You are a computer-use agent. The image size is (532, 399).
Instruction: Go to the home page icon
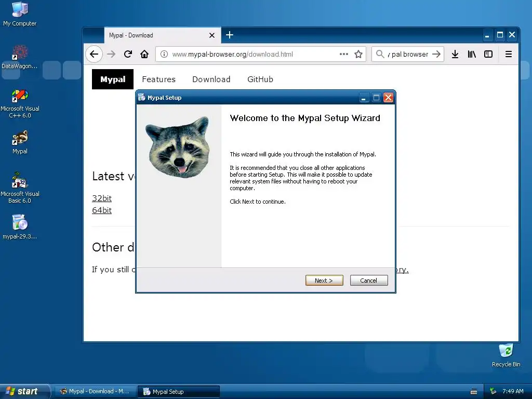[144, 54]
